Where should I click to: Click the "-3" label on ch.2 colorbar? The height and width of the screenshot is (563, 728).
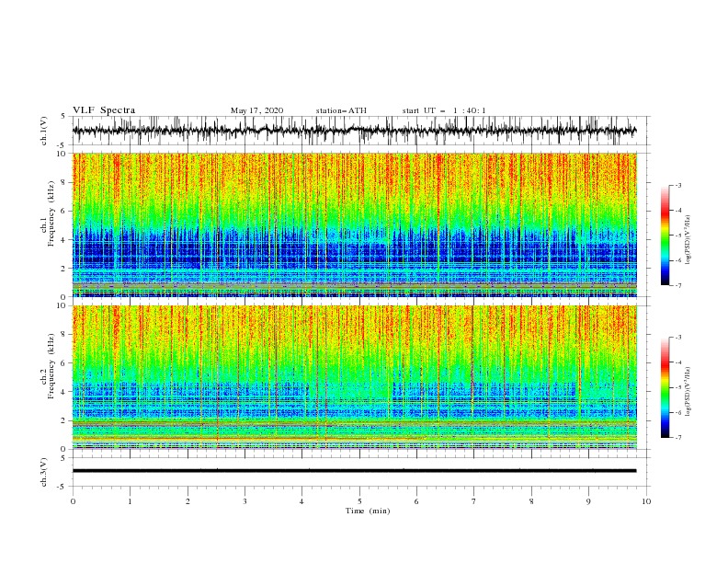click(678, 338)
